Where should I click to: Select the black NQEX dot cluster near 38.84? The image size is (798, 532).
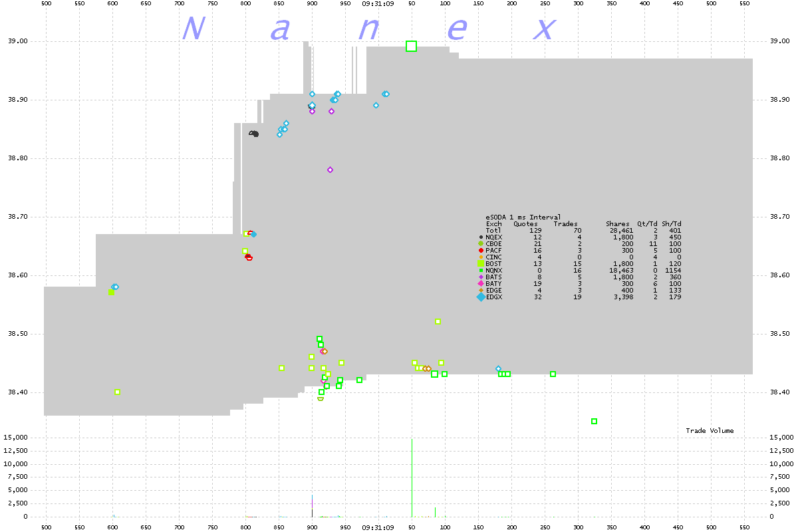click(x=254, y=134)
